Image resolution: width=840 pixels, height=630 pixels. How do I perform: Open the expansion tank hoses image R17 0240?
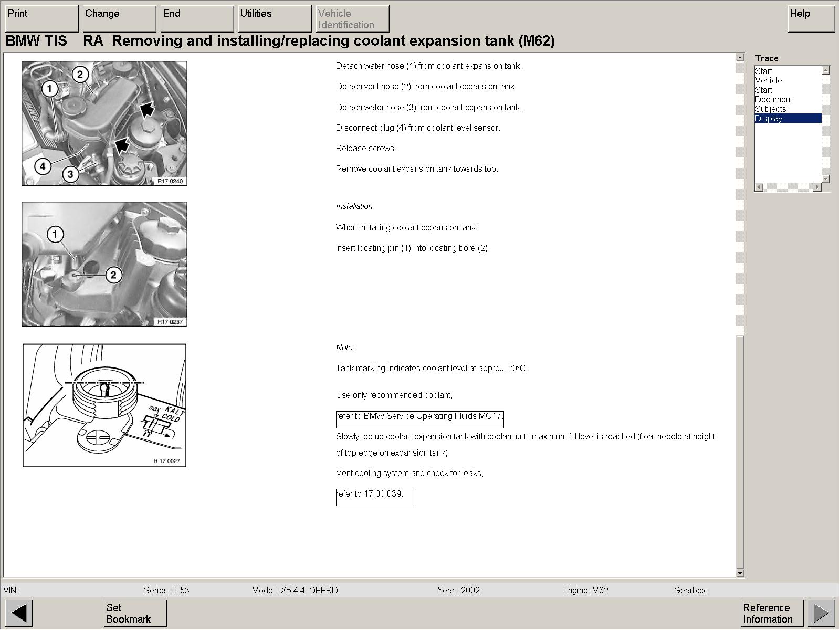tap(104, 123)
